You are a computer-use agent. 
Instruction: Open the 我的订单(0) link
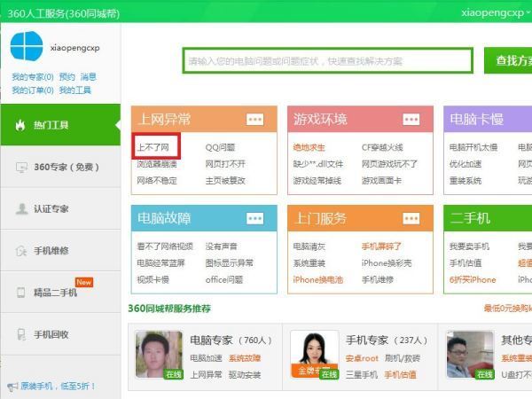click(x=33, y=90)
